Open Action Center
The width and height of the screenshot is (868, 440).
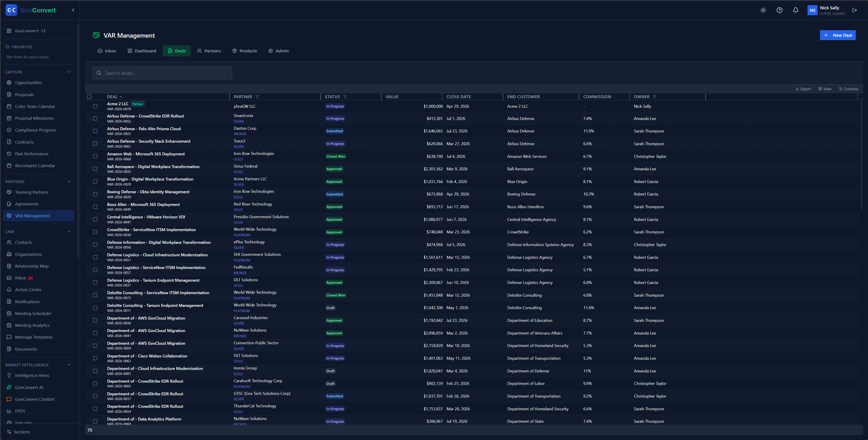point(28,290)
